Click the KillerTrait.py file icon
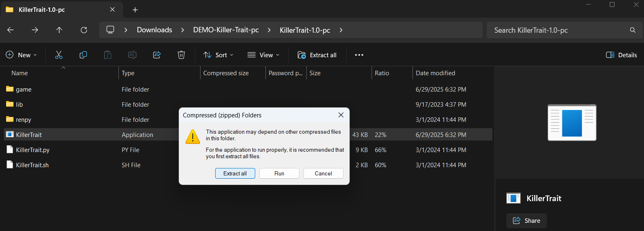 [x=10, y=149]
